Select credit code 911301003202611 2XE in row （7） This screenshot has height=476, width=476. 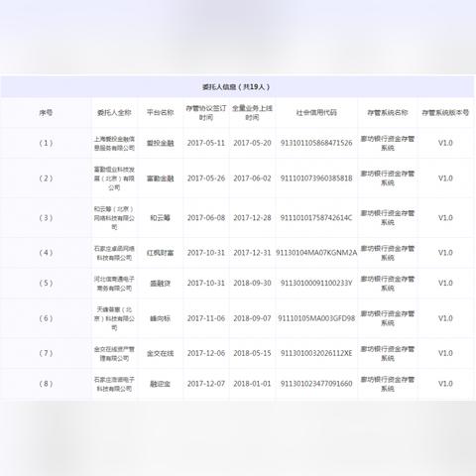pos(316,353)
